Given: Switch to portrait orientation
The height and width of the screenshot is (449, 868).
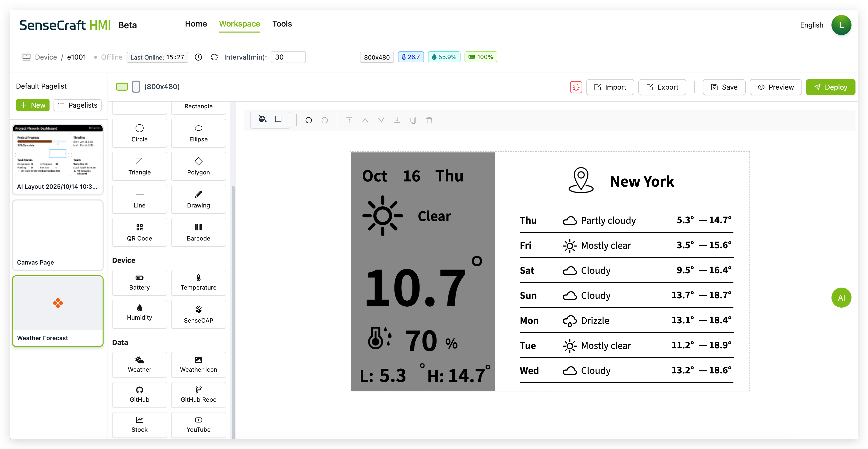Looking at the screenshot, I should coord(136,87).
